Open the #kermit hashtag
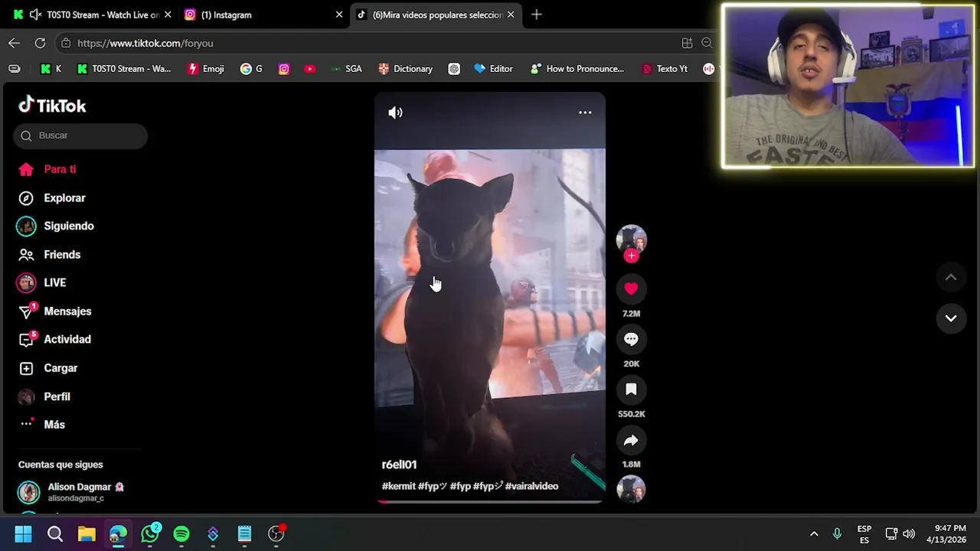The image size is (980, 551). pyautogui.click(x=398, y=486)
